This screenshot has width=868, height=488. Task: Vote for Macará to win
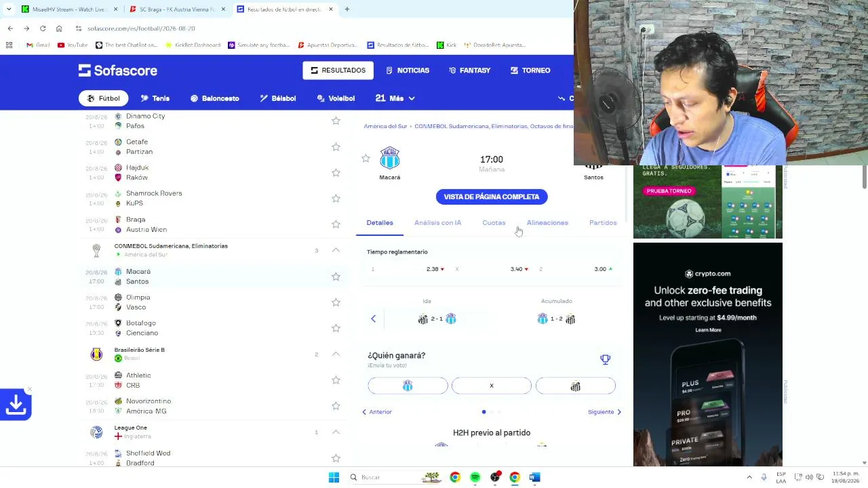(x=408, y=386)
